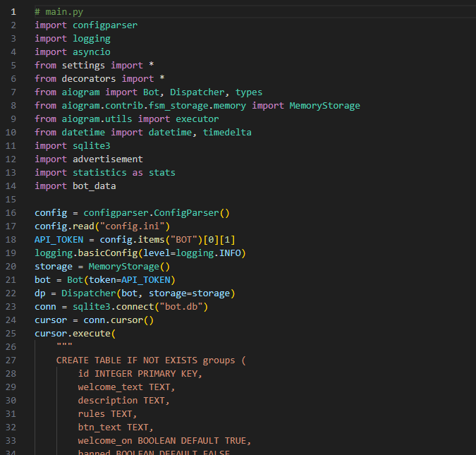Click 'btn_text TEXT,' on line 32
This screenshot has width=476, height=455.
(x=116, y=427)
